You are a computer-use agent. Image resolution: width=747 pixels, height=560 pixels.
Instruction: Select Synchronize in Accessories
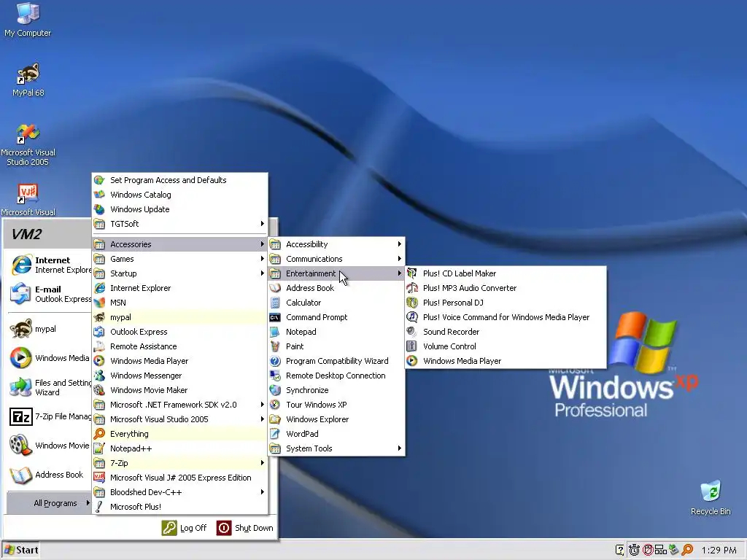point(336,390)
